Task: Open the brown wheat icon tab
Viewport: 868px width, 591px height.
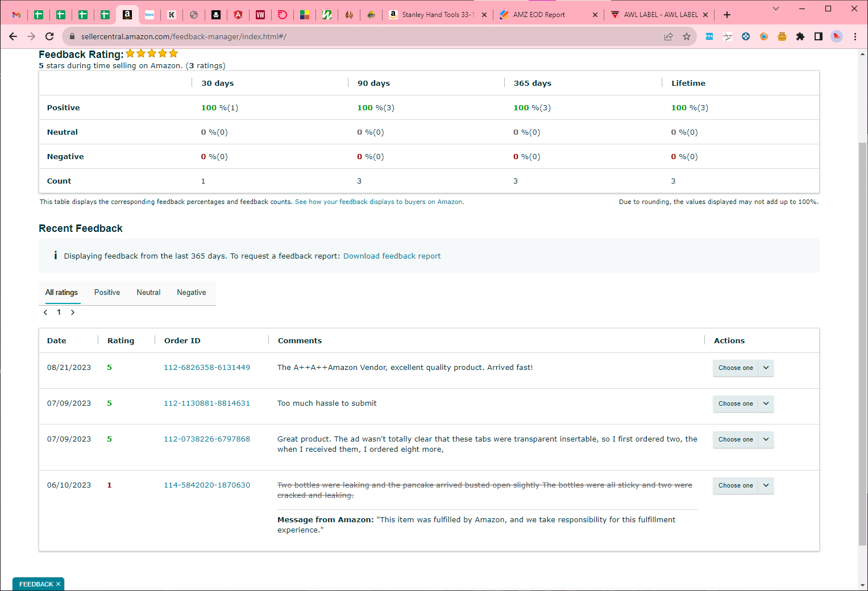Action: click(349, 15)
